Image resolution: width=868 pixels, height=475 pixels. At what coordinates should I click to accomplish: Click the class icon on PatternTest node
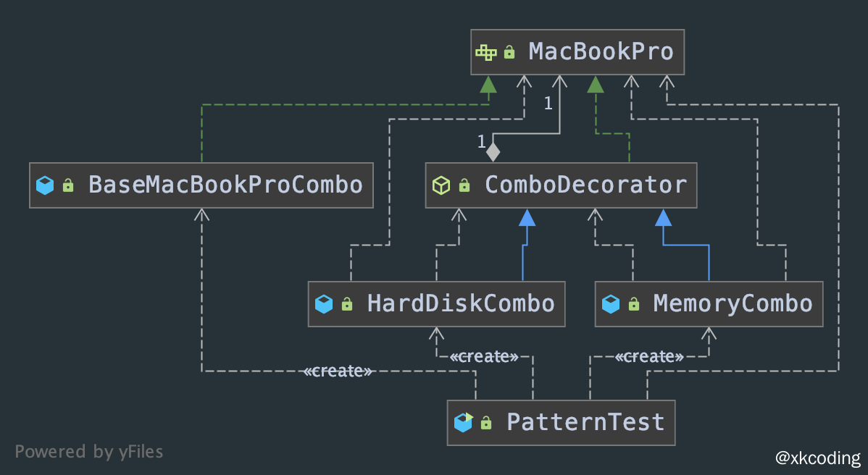[x=463, y=422]
